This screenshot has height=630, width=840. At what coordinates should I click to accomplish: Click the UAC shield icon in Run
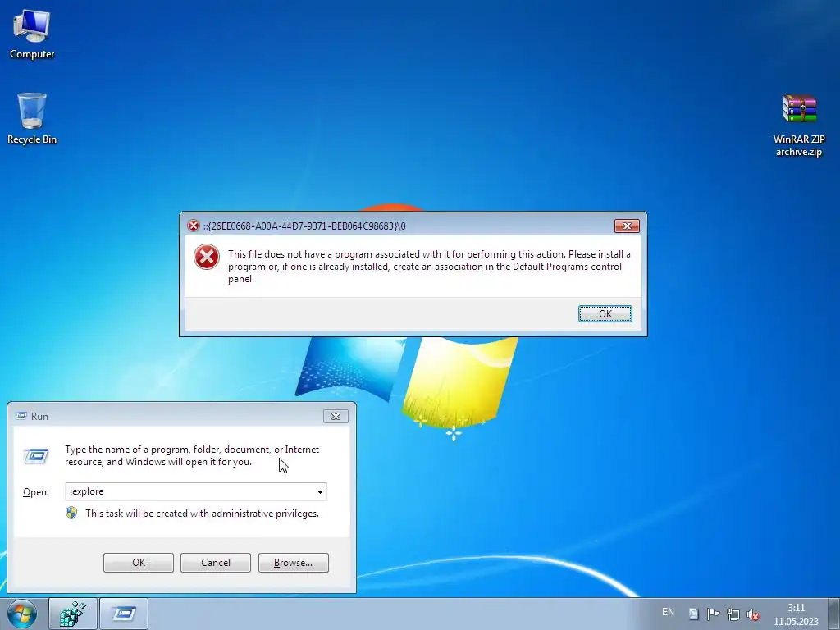click(x=71, y=514)
